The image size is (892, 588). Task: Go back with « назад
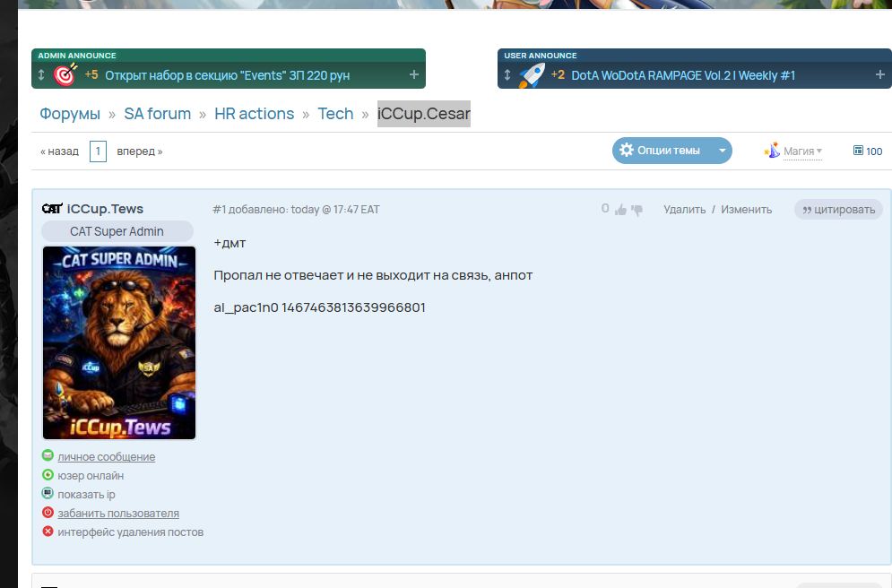(60, 151)
